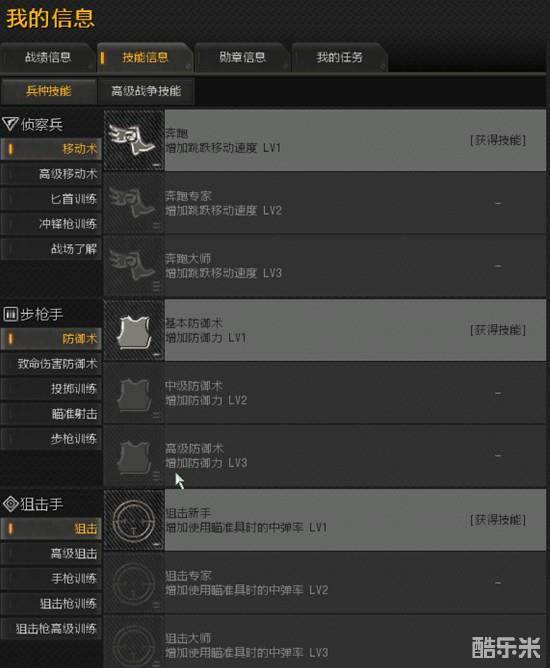Switch to 高级战争技能 sub-tab
550x668 pixels.
coord(146,91)
